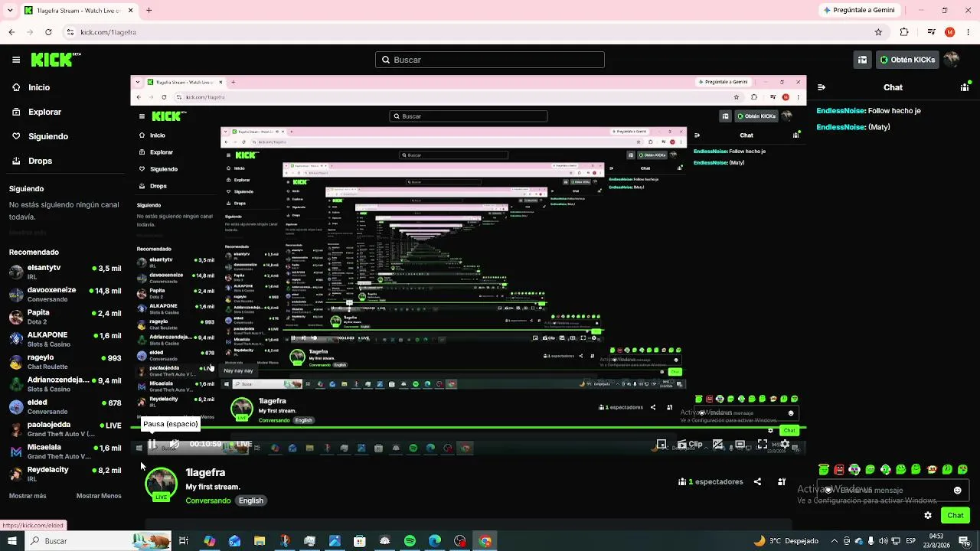Open the icon right of the share icon
Viewport: 980px width, 551px height.
click(x=782, y=482)
